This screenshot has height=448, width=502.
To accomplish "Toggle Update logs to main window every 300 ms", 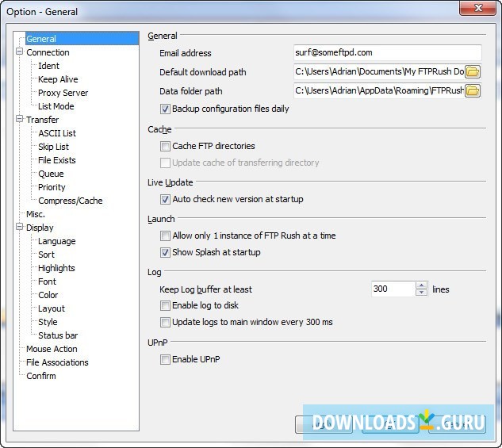I will [x=165, y=322].
